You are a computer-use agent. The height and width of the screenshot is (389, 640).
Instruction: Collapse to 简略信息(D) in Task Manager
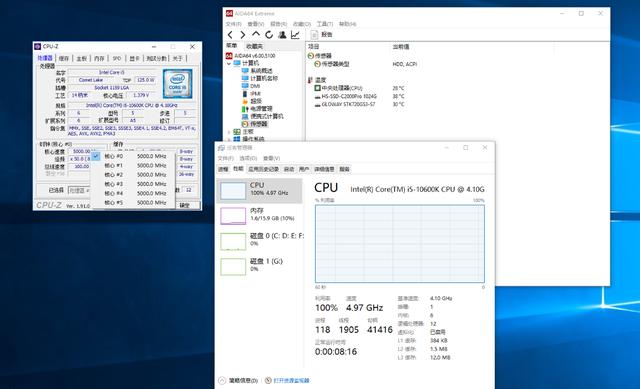[238, 380]
